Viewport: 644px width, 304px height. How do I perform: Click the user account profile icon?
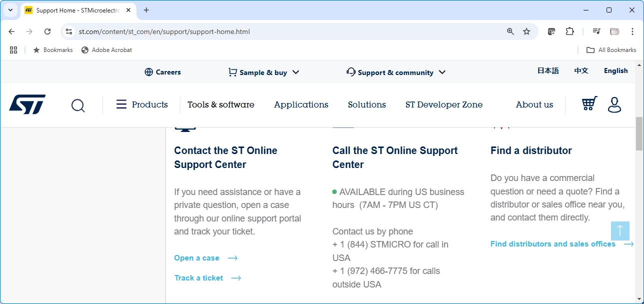tap(615, 104)
